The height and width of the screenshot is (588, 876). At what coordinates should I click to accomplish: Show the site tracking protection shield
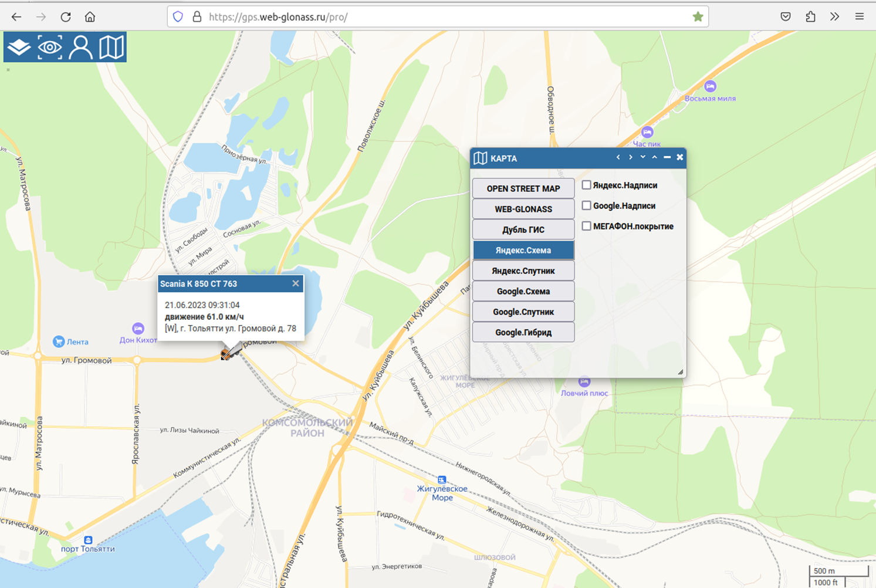point(178,16)
